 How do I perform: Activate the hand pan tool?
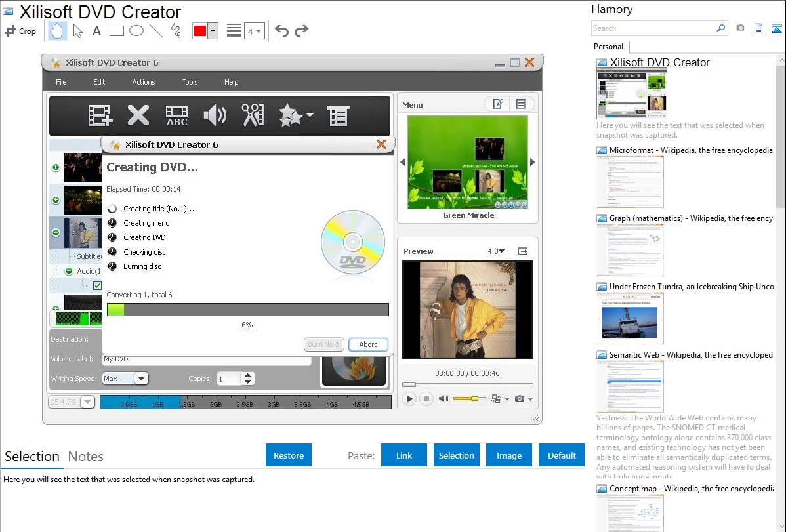(57, 31)
